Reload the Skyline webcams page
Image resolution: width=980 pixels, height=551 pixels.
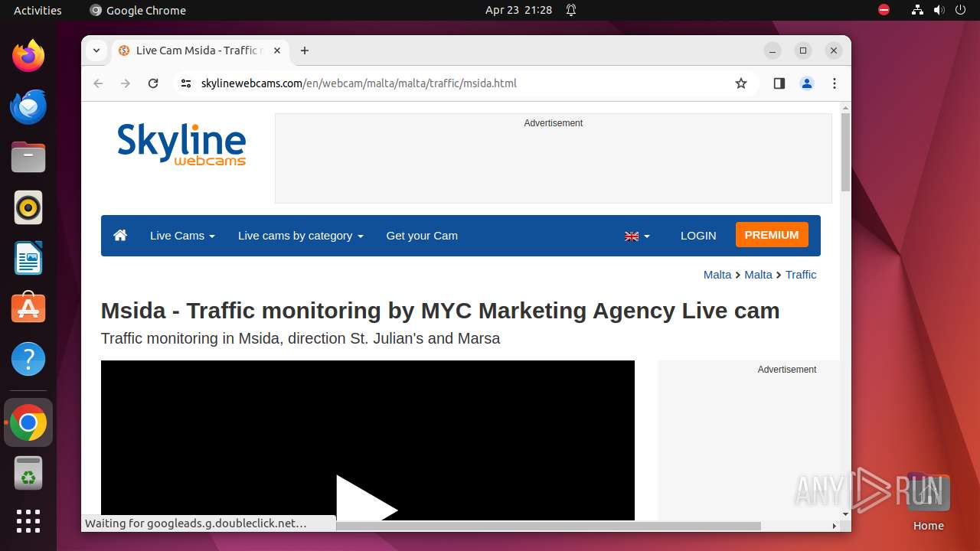pyautogui.click(x=153, y=83)
